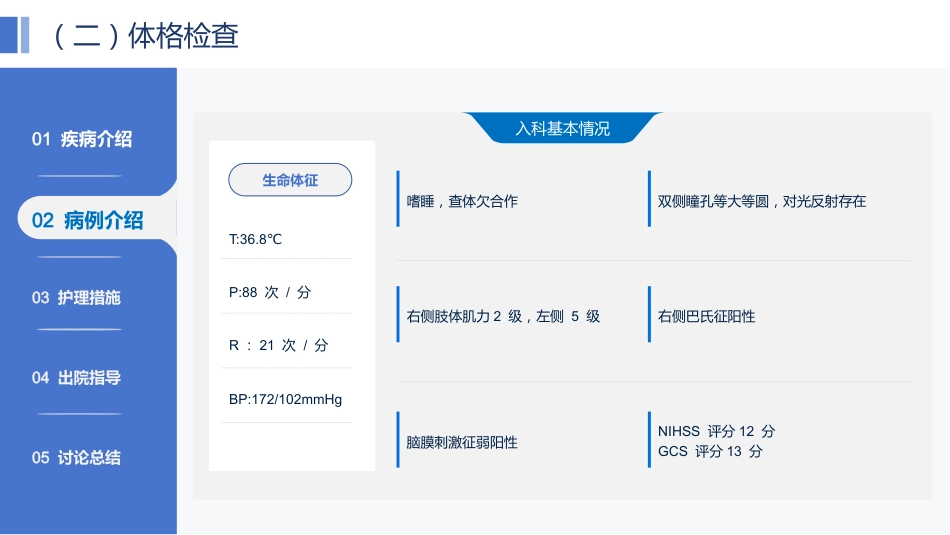Select the highlighted 02 病例介绍 section

88,220
